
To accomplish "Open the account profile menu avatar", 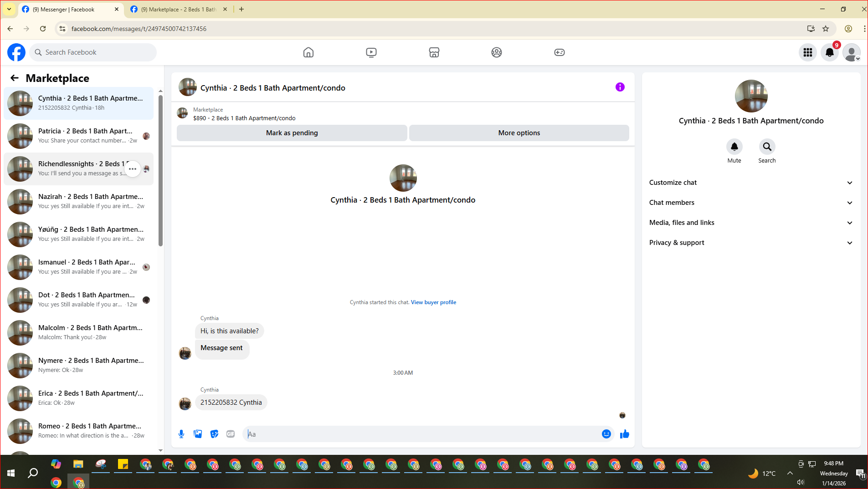I will (852, 52).
